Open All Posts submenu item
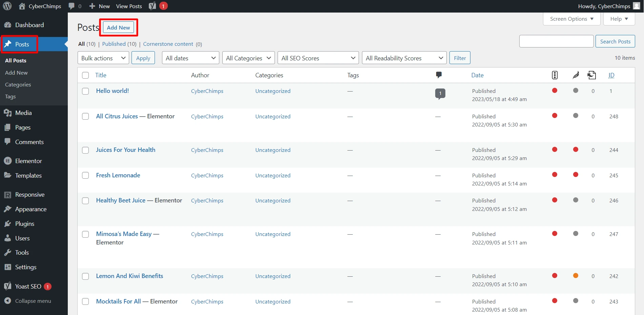Screen dimensions: 644x315 pos(16,61)
